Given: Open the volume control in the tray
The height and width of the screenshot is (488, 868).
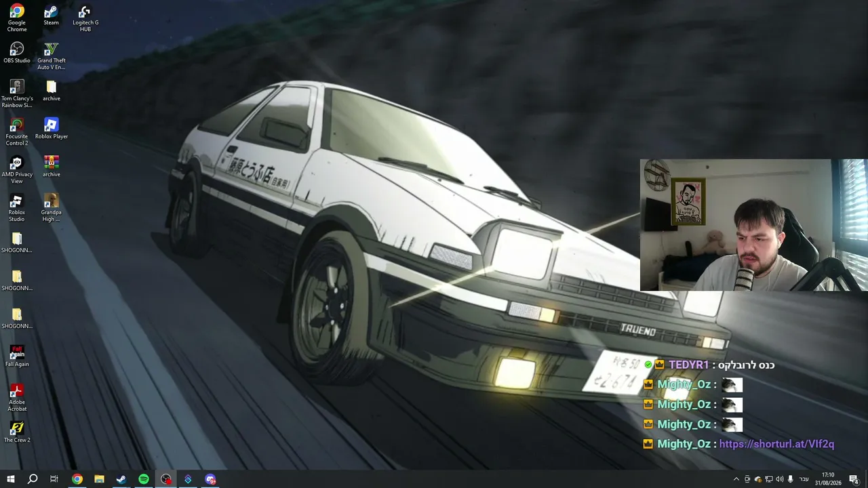Looking at the screenshot, I should (x=780, y=479).
